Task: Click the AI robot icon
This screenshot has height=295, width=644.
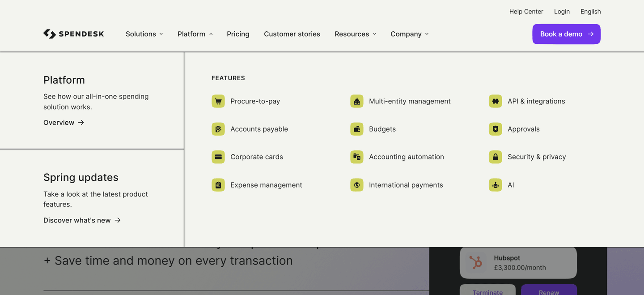Action: pos(496,185)
